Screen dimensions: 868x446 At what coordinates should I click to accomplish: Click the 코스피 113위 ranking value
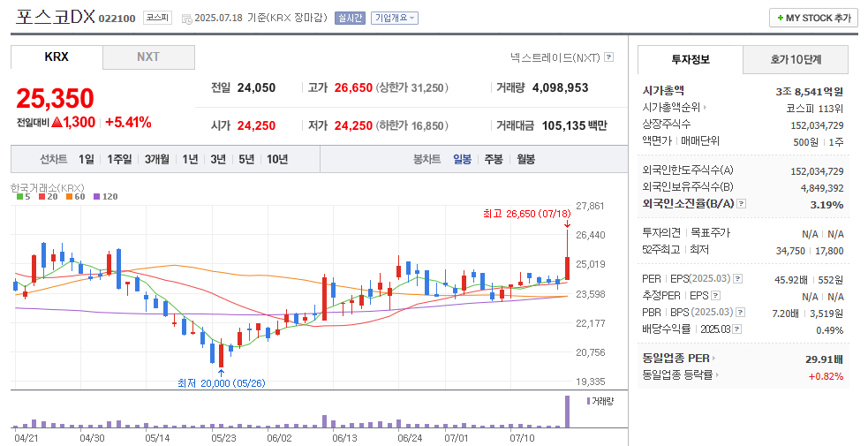[815, 108]
